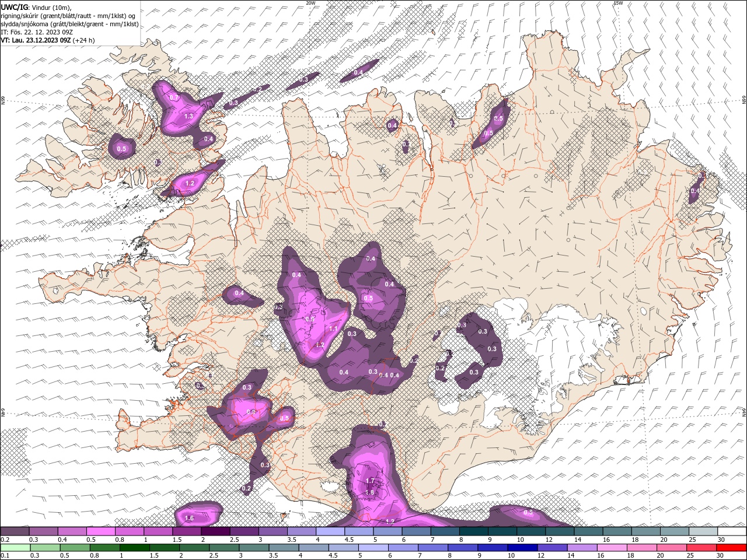The height and width of the screenshot is (560, 747).
Task: Pick the blue 7 mm rain-legend swatch
Action: [432, 548]
